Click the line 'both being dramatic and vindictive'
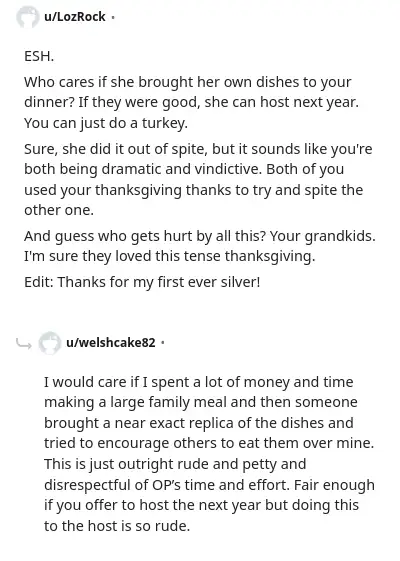Image resolution: width=400 pixels, height=561 pixels. click(184, 169)
